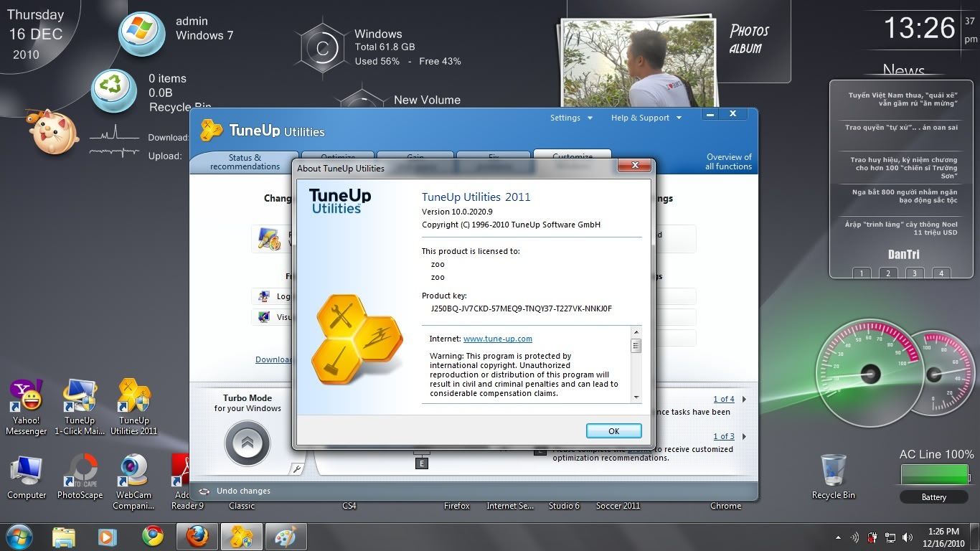The height and width of the screenshot is (551, 980).
Task: Click the About text scroll down arrow
Action: (x=636, y=397)
